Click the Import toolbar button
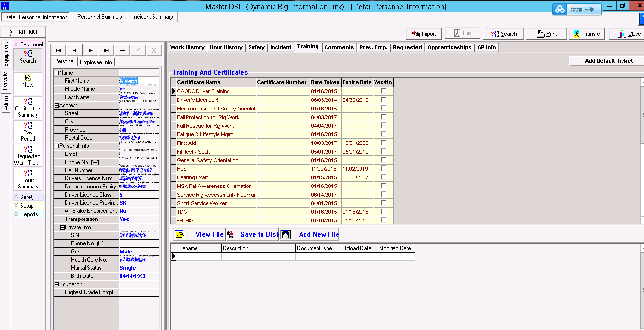The image size is (644, 330). click(x=423, y=33)
